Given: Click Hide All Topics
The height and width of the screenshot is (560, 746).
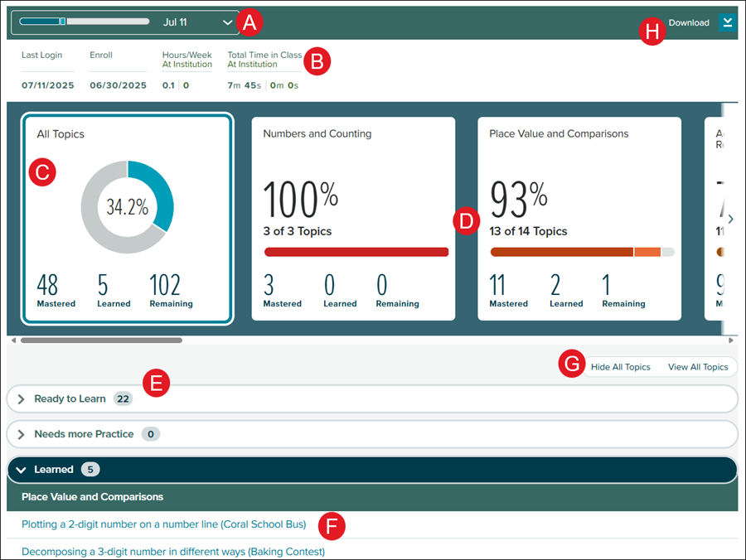Looking at the screenshot, I should point(620,367).
